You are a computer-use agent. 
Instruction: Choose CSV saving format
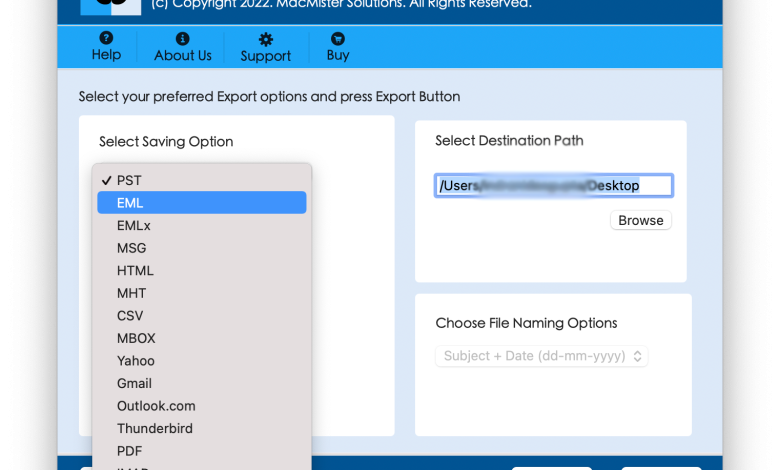tap(201, 315)
